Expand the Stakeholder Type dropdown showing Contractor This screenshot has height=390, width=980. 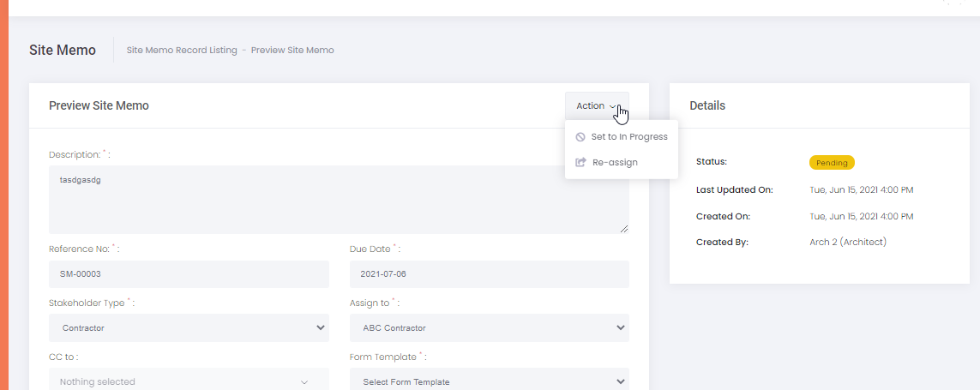[189, 327]
